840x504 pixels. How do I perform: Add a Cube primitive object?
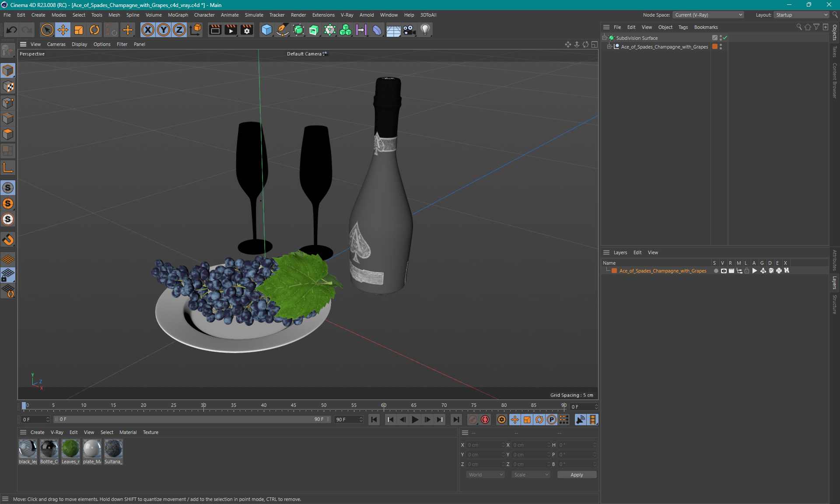(x=266, y=30)
